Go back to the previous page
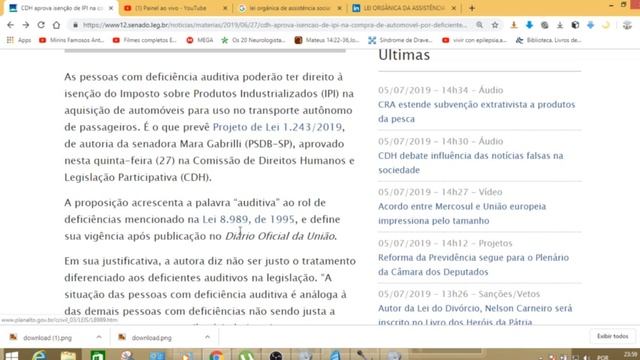 coord(11,25)
